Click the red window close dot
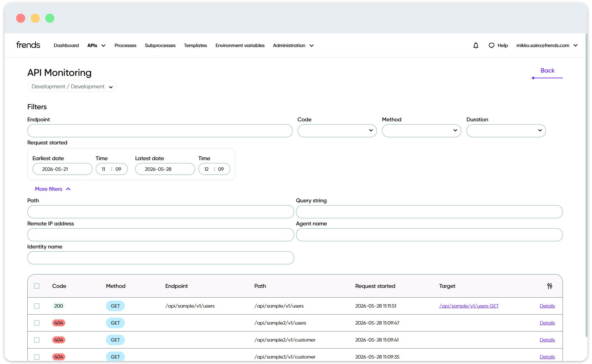Screen dimensions: 592x364 [x=21, y=18]
